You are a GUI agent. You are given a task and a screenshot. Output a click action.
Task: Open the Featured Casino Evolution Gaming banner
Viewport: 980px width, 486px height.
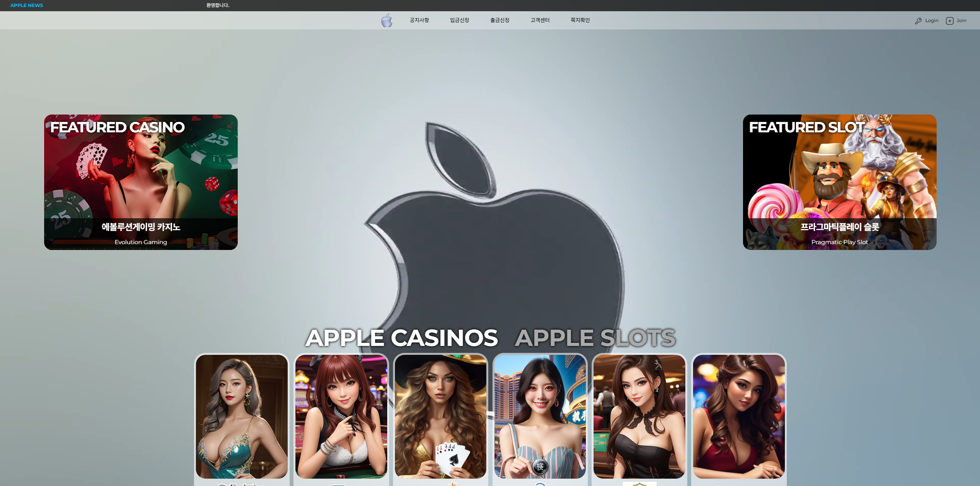(141, 182)
